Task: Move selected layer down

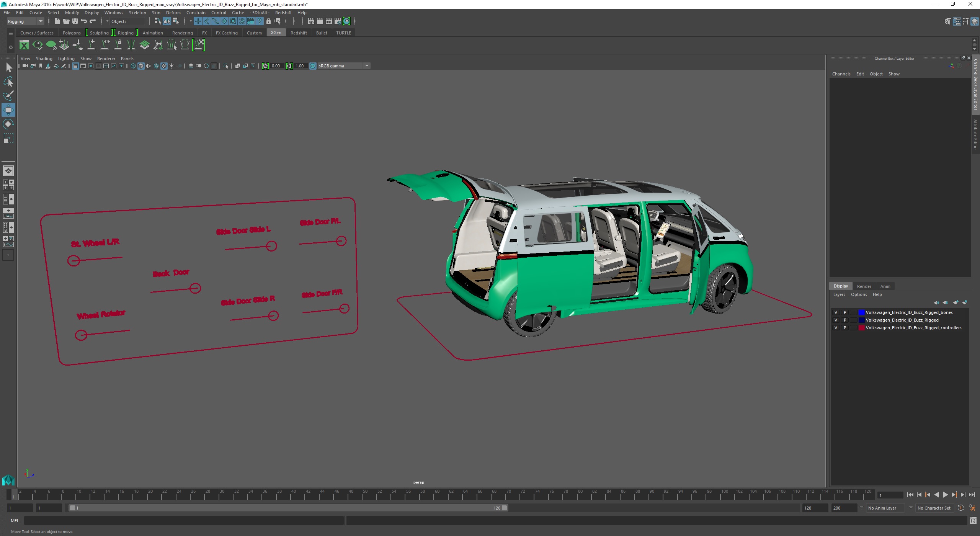Action: tap(946, 302)
